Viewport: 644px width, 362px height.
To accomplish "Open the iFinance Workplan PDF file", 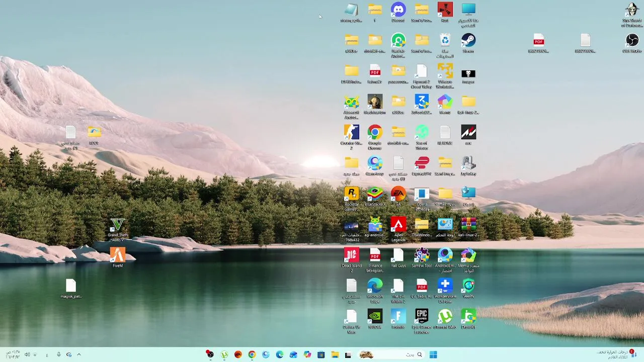I will pos(375,260).
